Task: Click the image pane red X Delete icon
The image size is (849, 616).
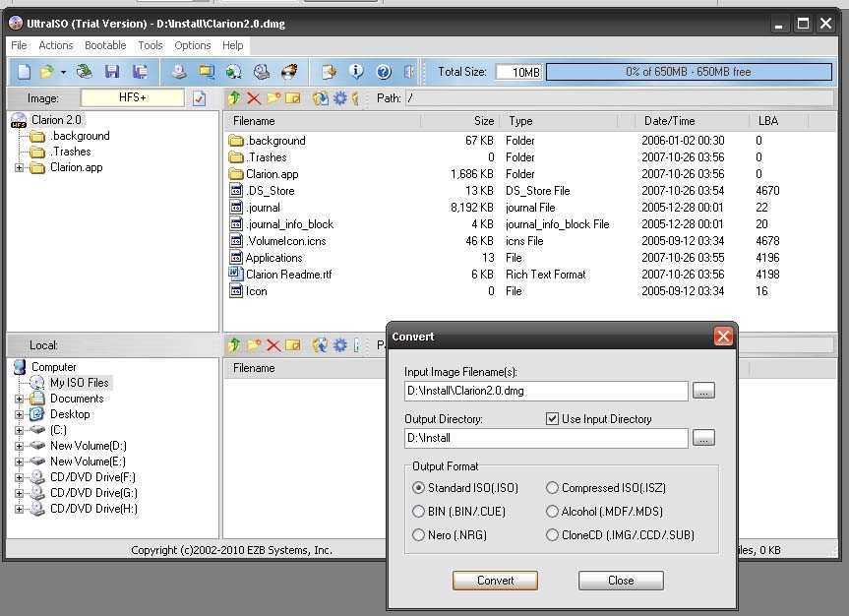Action: (254, 98)
